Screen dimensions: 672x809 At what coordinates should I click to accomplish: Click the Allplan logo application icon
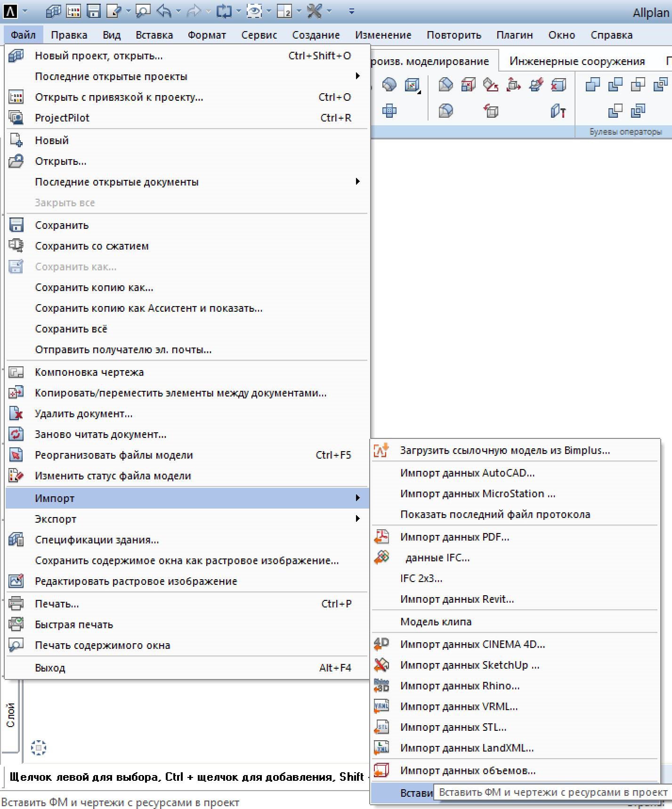(x=10, y=11)
